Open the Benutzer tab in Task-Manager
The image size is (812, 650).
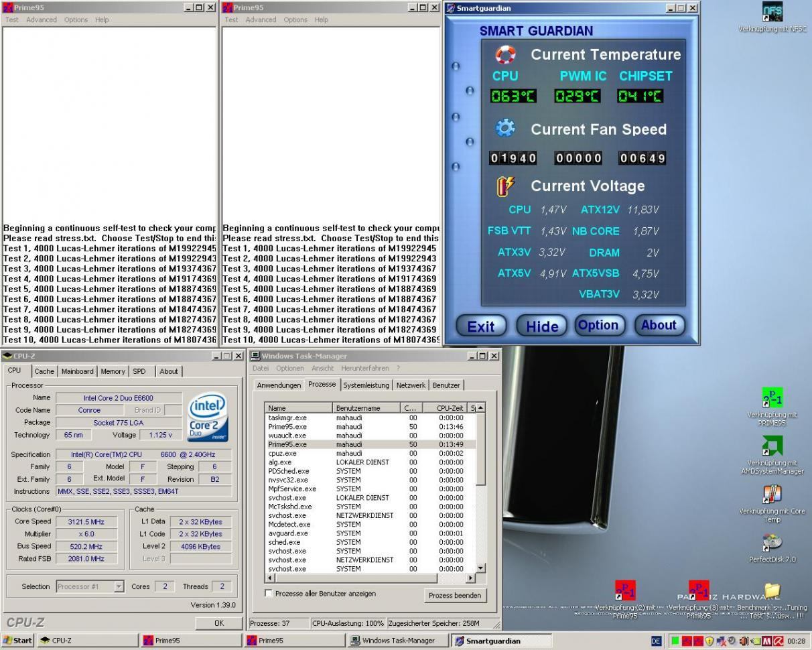(x=446, y=385)
